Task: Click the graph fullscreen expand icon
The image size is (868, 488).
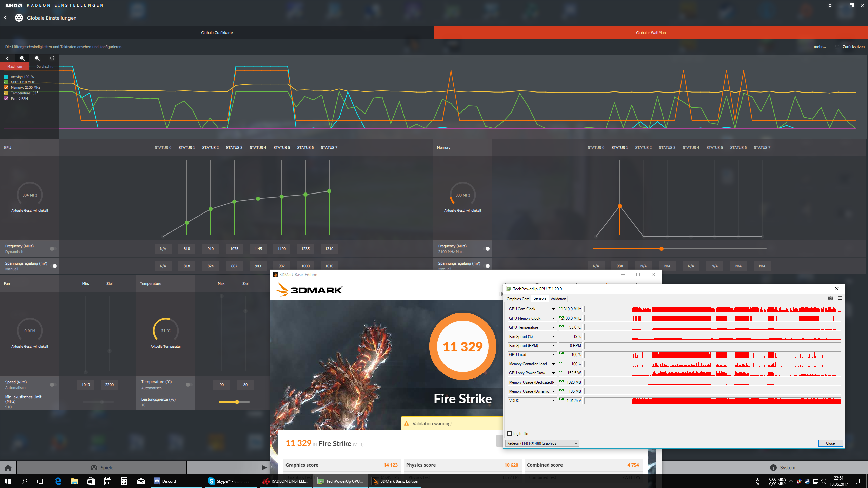Action: pyautogui.click(x=52, y=58)
